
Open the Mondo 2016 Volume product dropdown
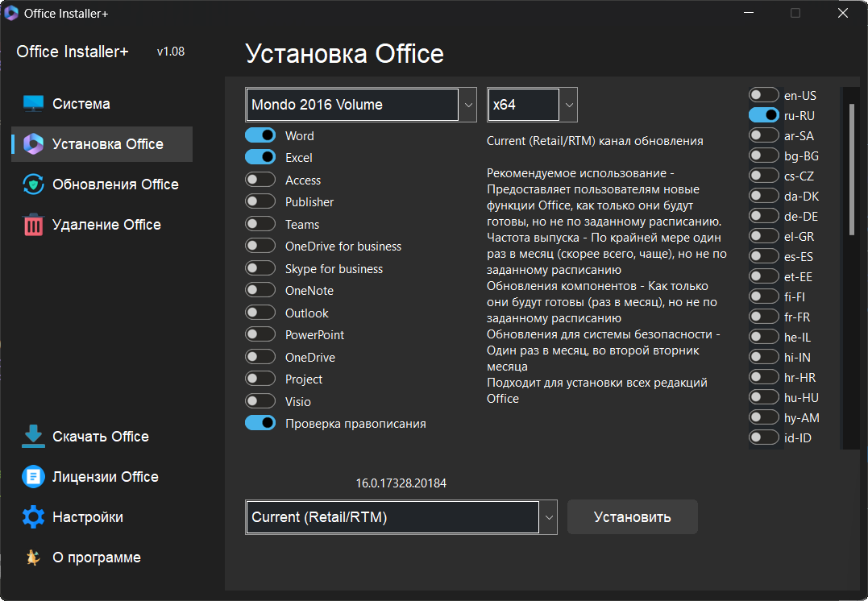tap(467, 104)
